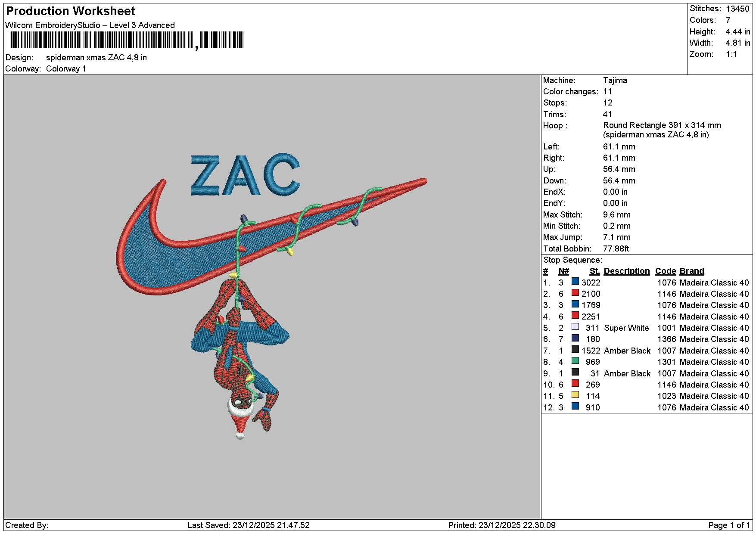Select the hanging Spiderman figure in the preview
756x534 pixels.
[x=240, y=359]
